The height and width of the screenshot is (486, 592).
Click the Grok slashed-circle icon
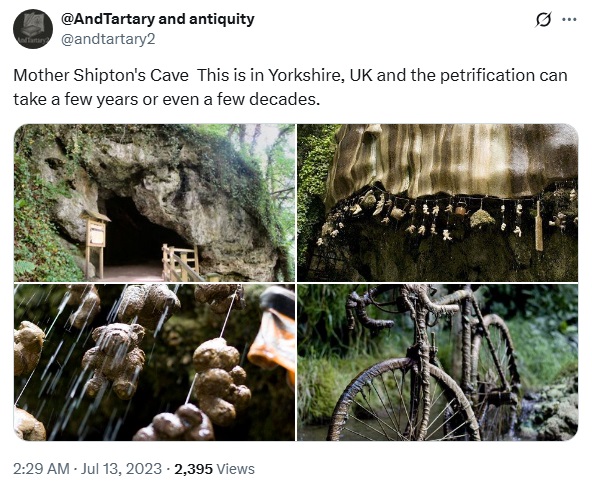tap(543, 20)
